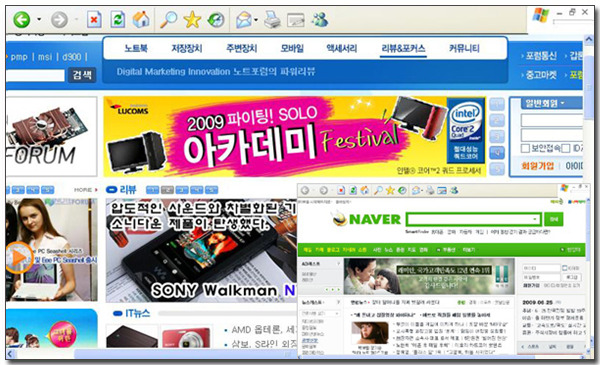
Task: Click the Print icon in the toolbar
Action: 272,20
